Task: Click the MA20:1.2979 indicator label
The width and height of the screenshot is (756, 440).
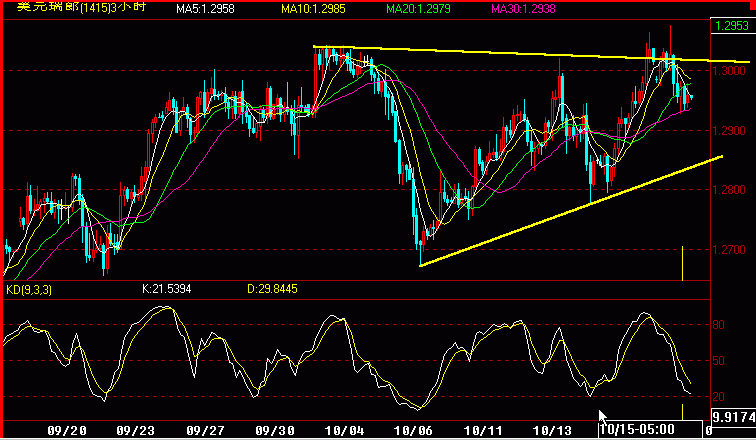Action: [x=418, y=9]
